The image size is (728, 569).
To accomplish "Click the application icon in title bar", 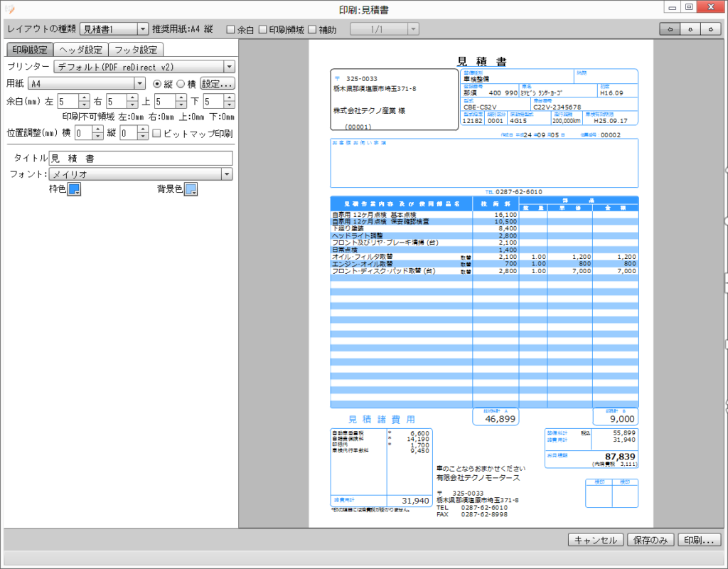I will (9, 9).
